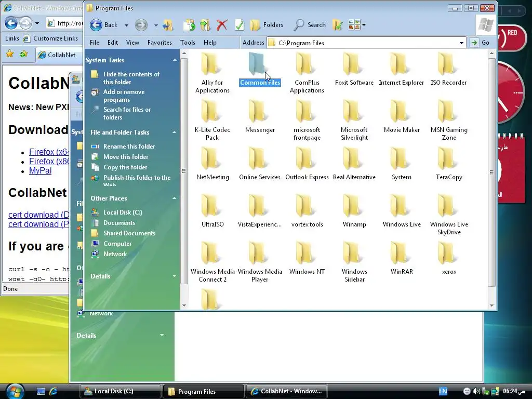This screenshot has width=532, height=399.
Task: Collapse the System Tasks section
Action: pyautogui.click(x=175, y=60)
